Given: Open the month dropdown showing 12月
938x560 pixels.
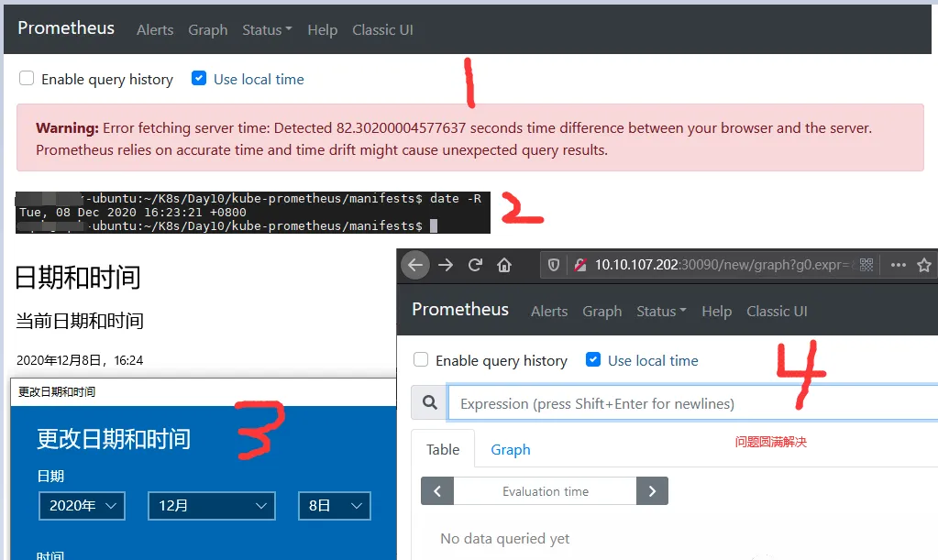Looking at the screenshot, I should (212, 506).
